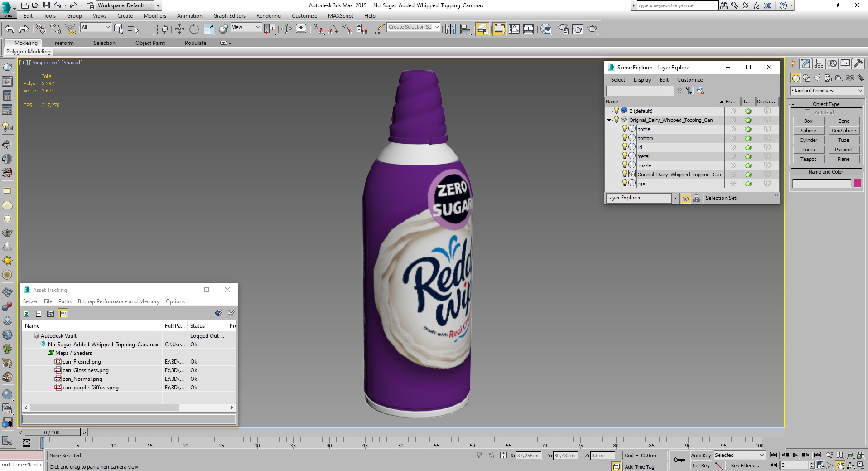This screenshot has height=471, width=868.
Task: Toggle visibility bulb for the pipe object
Action: tap(625, 183)
